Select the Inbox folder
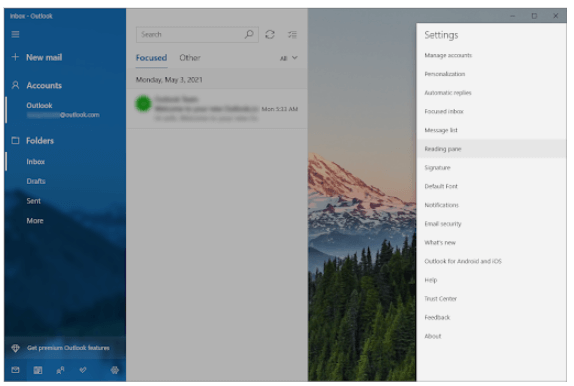This screenshot has height=386, width=574. pos(65,162)
